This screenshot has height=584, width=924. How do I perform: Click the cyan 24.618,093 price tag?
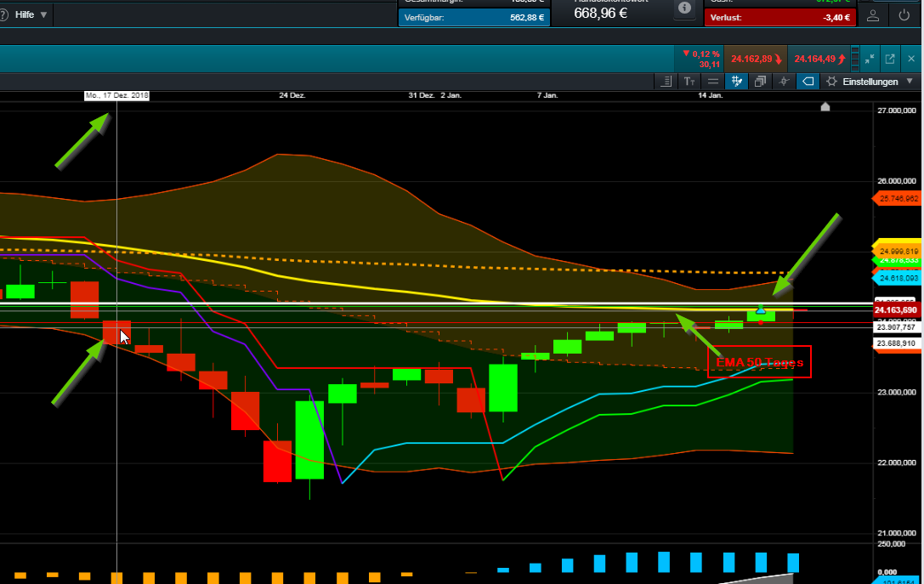[898, 278]
